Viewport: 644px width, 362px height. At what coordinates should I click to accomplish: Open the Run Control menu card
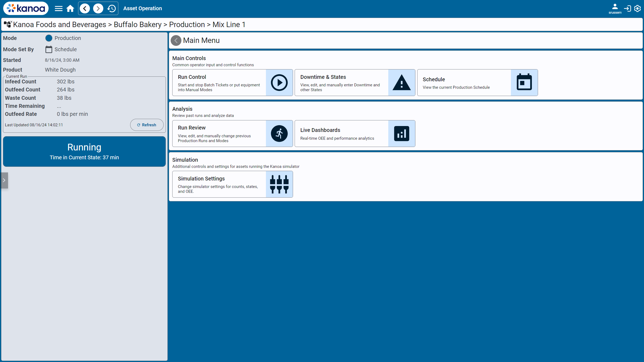232,83
